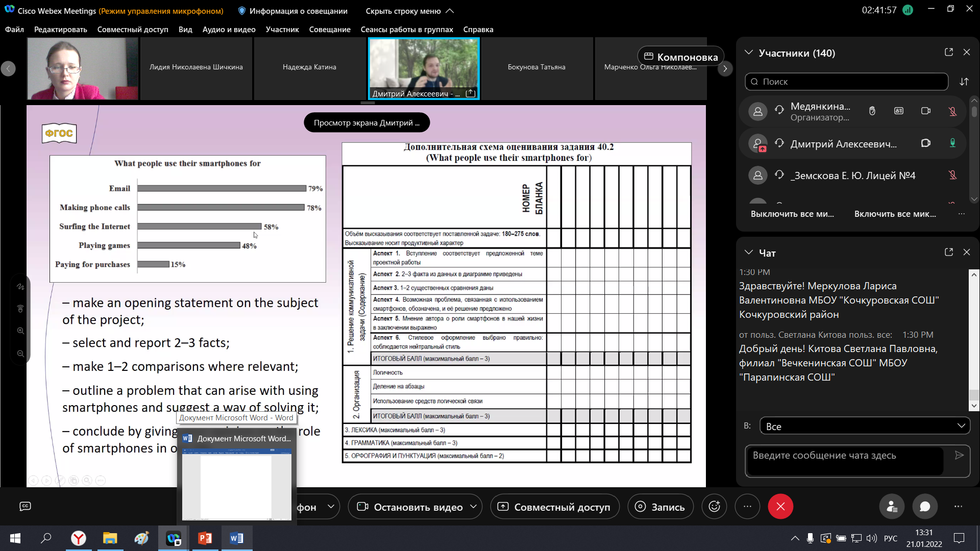Viewport: 980px width, 551px height.
Task: Collapse the Чат panel chevron
Action: click(x=749, y=253)
